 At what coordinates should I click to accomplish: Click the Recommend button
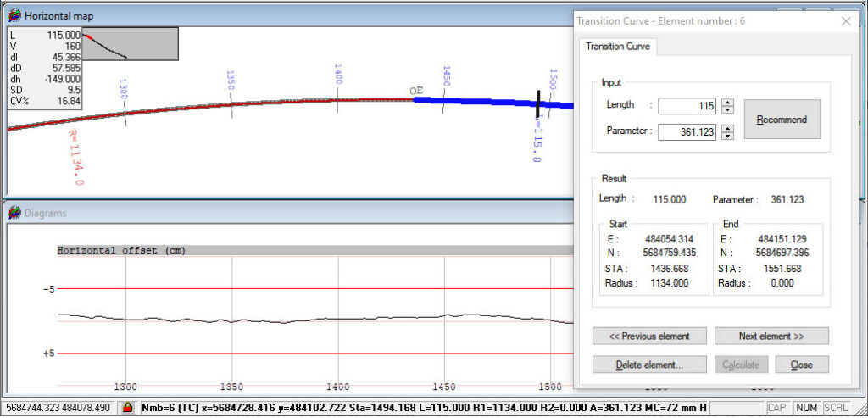(782, 120)
